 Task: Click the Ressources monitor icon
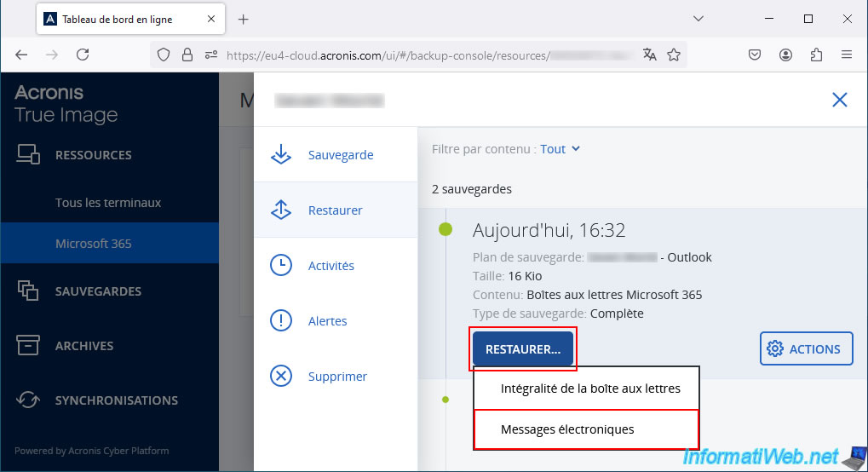[x=28, y=154]
